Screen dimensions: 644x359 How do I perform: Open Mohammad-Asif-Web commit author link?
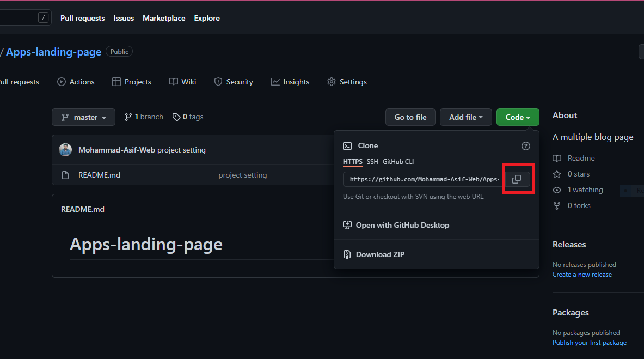tap(116, 150)
